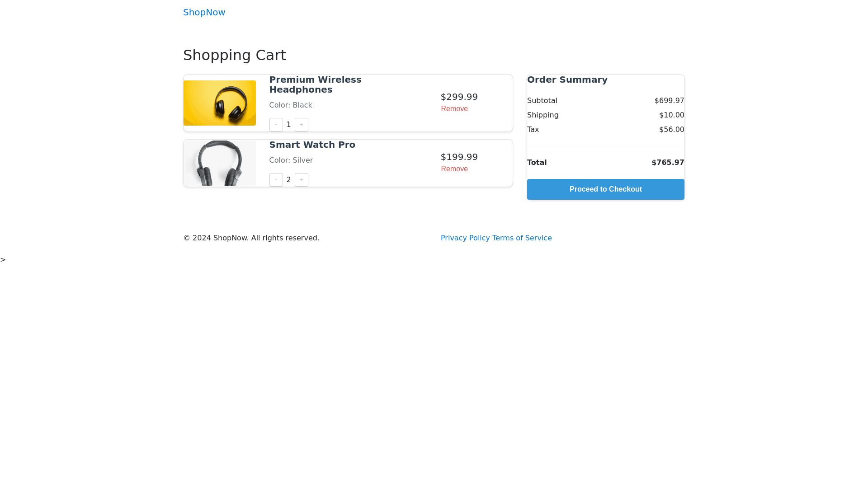Click the quantity value 1 for headphones
The width and height of the screenshot is (868, 488).
[288, 125]
